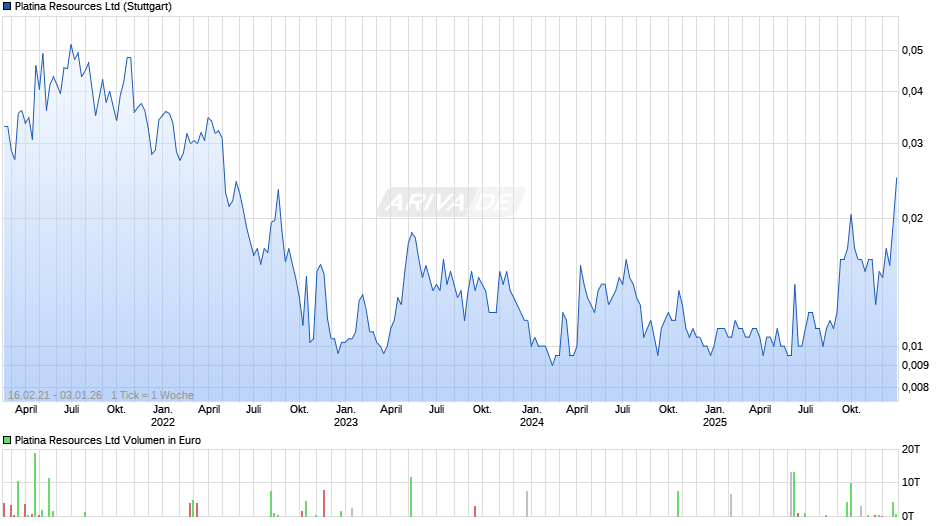Click the volume axis label '0T'
Image resolution: width=940 pixels, height=526 pixels.
point(908,516)
